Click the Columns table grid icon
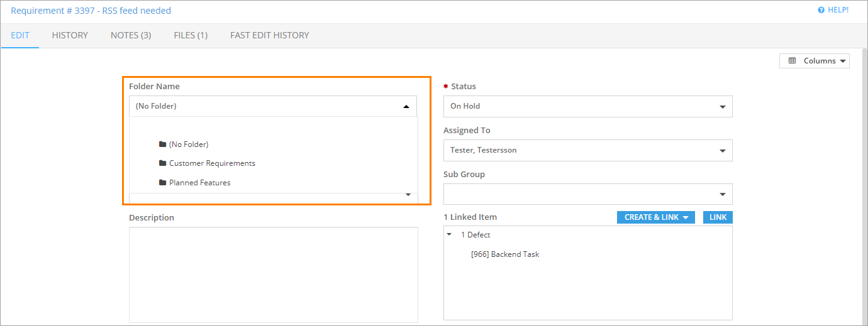Image resolution: width=868 pixels, height=326 pixels. coord(792,61)
